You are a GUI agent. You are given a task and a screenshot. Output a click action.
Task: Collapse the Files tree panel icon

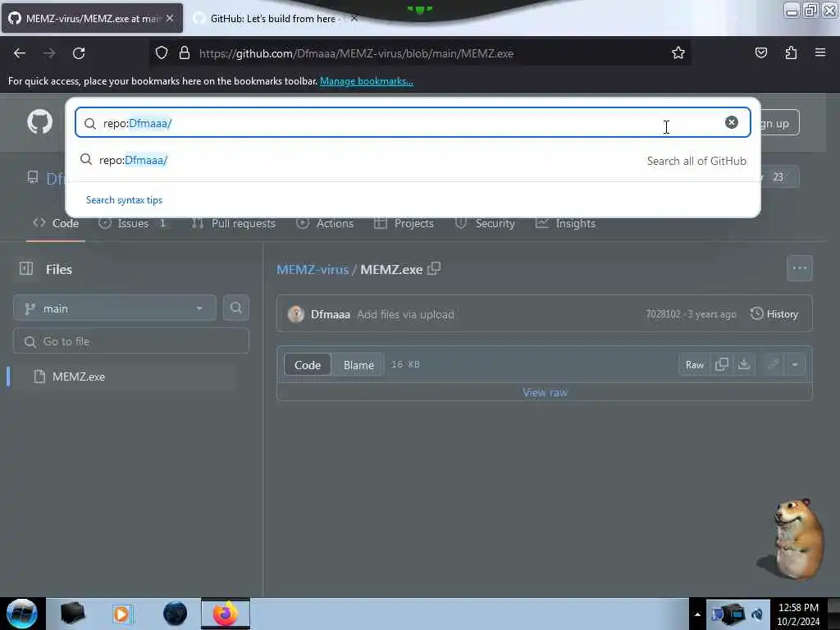point(26,268)
